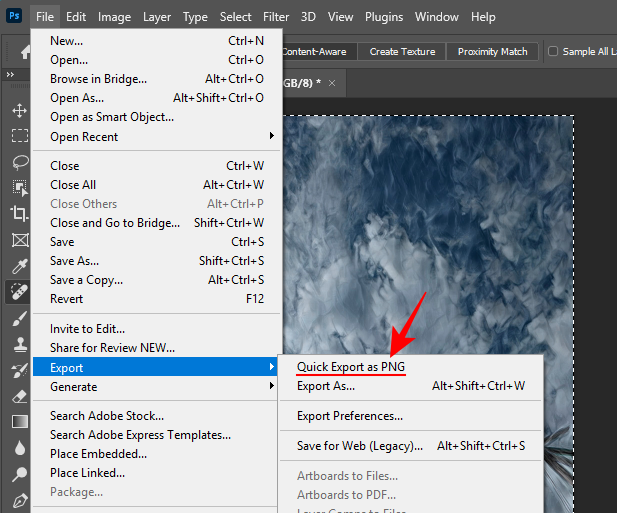This screenshot has width=617, height=513.
Task: Click the Photoshop Ps logo icon
Action: tap(14, 16)
